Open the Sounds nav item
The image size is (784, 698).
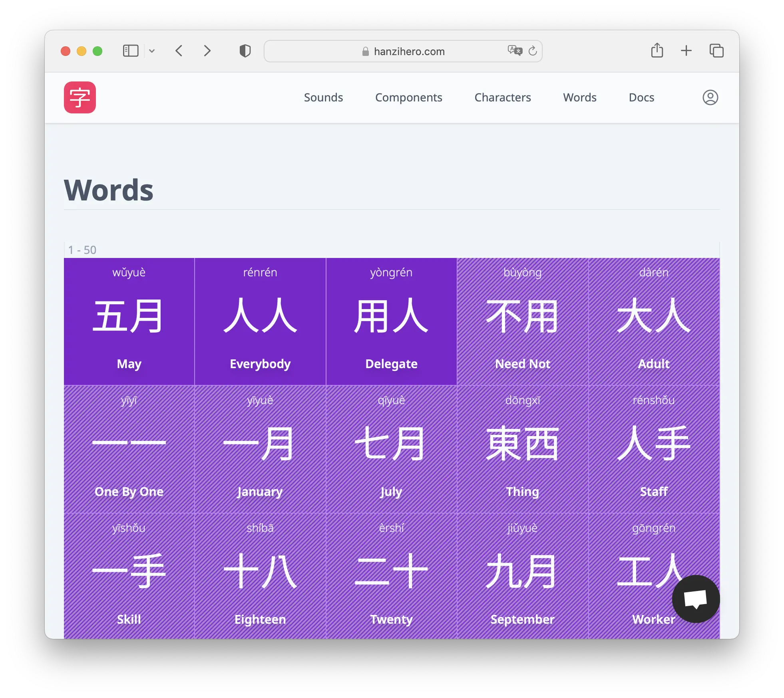pos(323,97)
